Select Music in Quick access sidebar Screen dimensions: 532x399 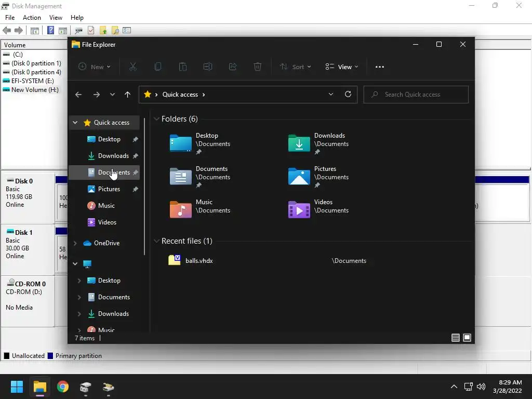104,206
